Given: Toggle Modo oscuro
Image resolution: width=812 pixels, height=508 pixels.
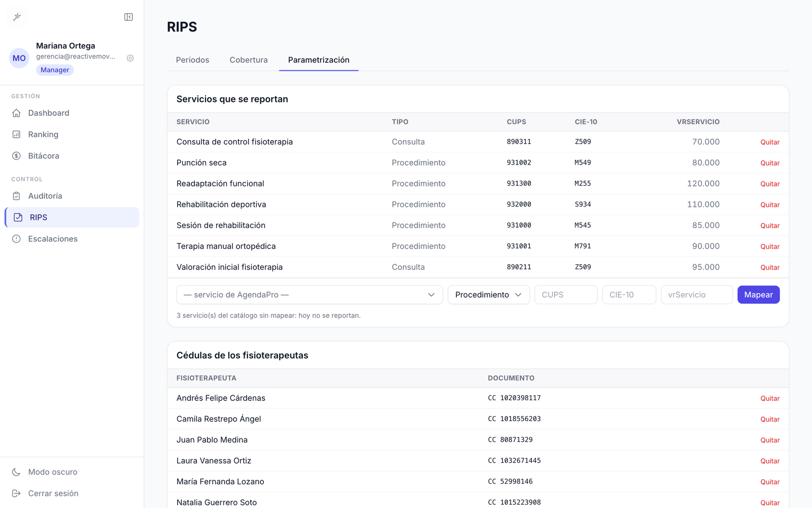Looking at the screenshot, I should pos(72,472).
